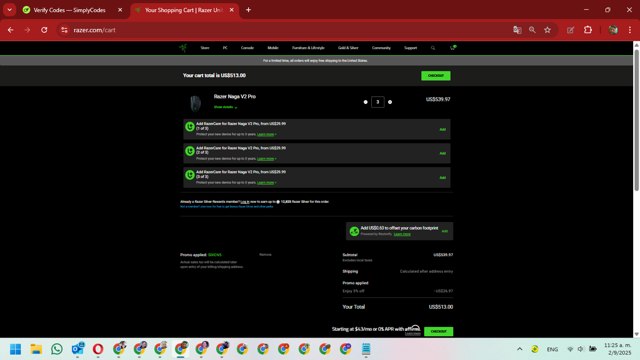Open the Chrome three-dot menu
The width and height of the screenshot is (640, 360).
630,30
